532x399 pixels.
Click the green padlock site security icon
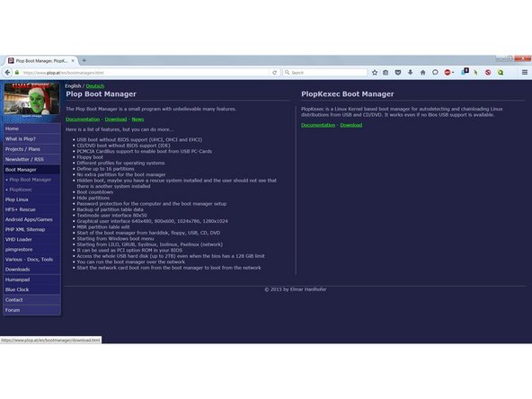click(x=17, y=72)
